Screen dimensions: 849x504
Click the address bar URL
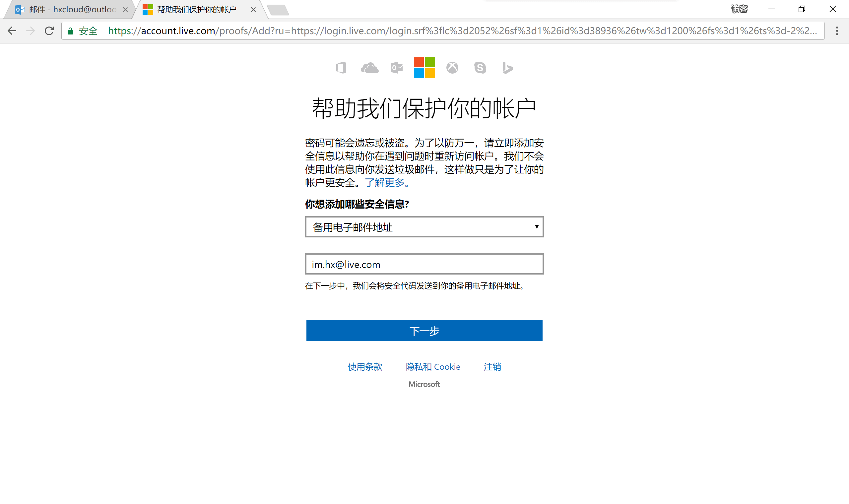point(463,31)
